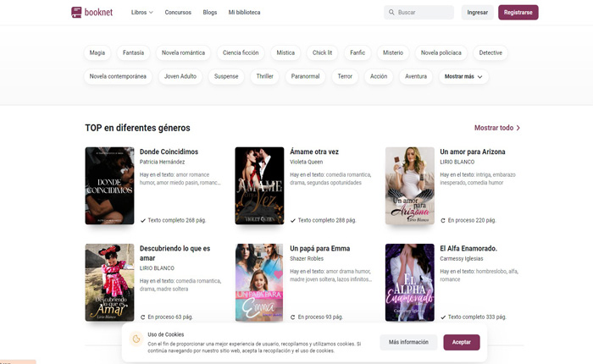
Task: Click the booknet logo icon
Action: tap(77, 13)
